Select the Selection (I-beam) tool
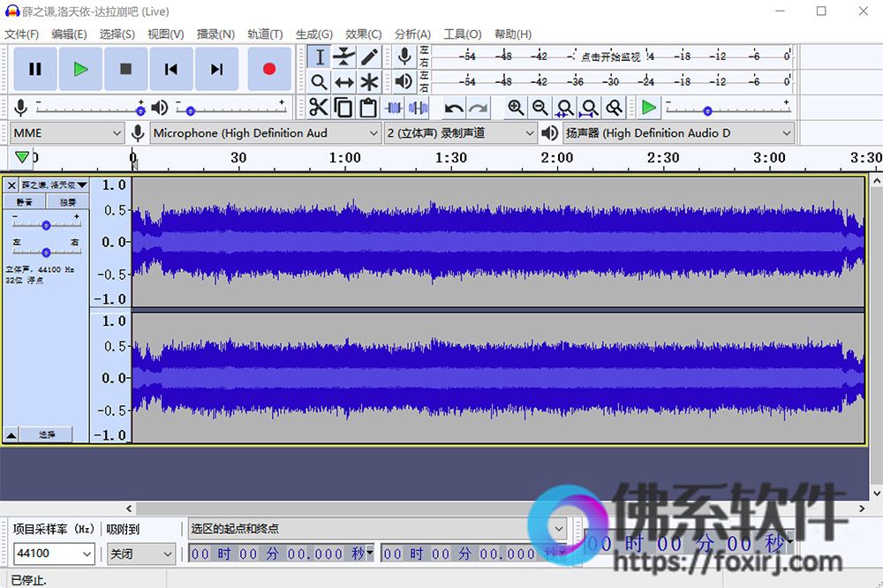Viewport: 883px width, 588px height. click(320, 57)
